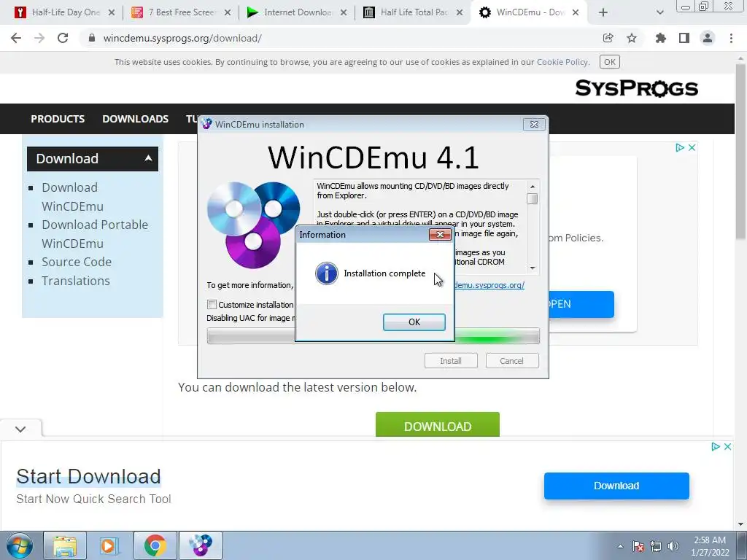Click the bottom ad's AdChoices triangle icon
Viewport: 747px width, 560px height.
point(715,446)
